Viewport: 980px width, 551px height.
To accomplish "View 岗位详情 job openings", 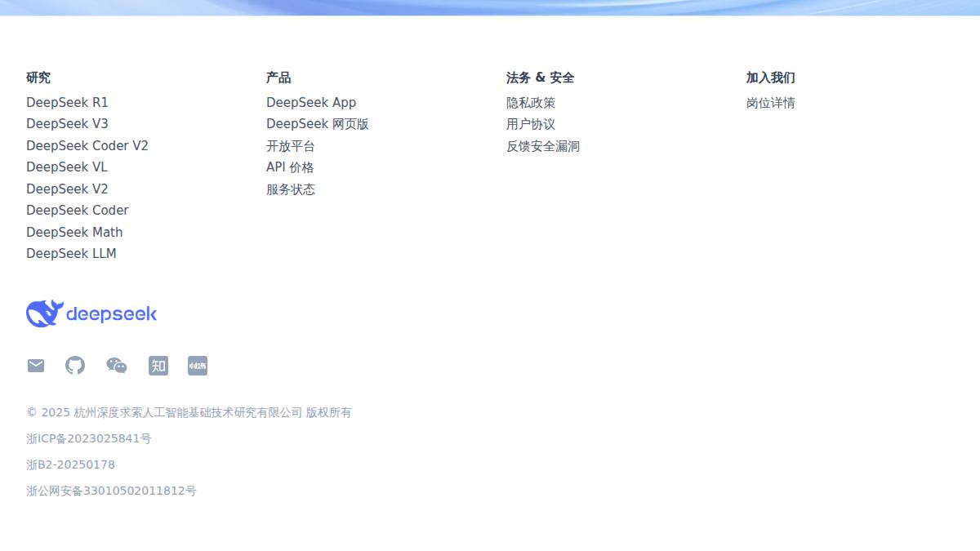I will tap(768, 102).
